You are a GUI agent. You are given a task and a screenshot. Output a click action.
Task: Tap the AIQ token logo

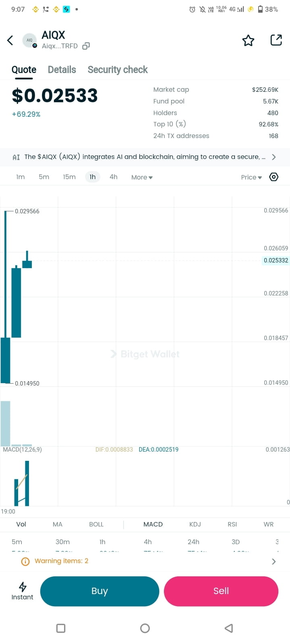pos(29,40)
